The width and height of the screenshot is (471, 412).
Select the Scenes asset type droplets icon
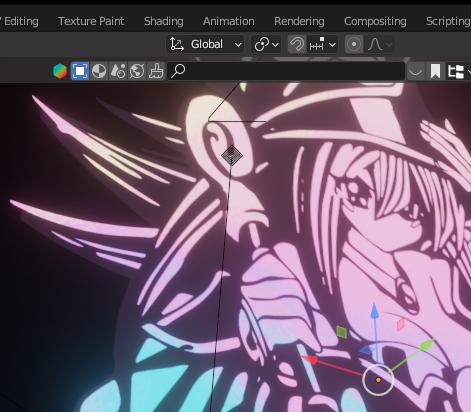point(118,71)
